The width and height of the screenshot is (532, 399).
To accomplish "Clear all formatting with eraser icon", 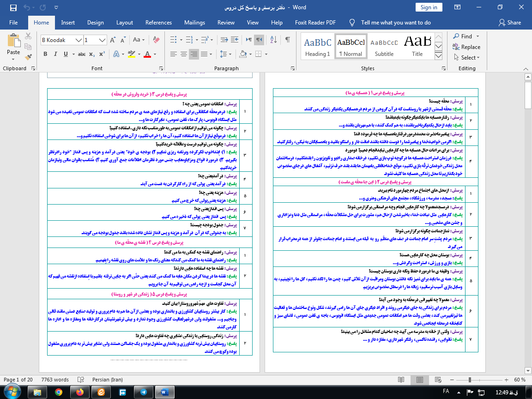I will point(156,40).
